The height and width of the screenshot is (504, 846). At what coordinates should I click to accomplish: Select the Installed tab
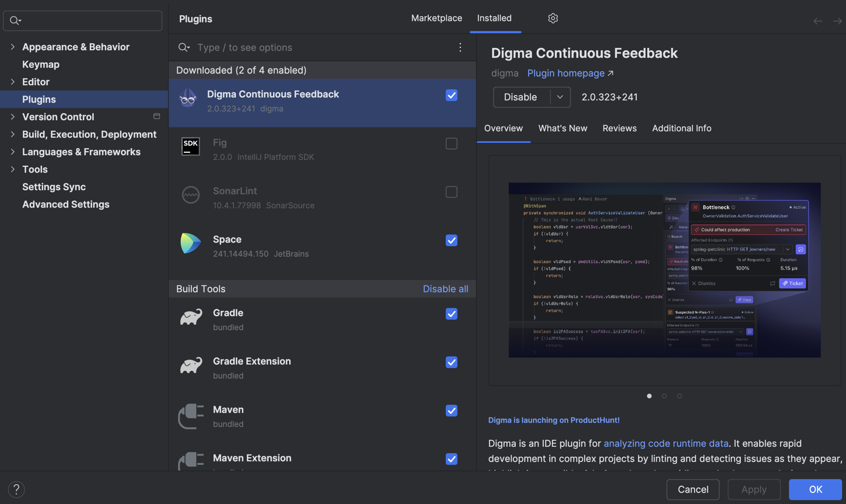494,18
